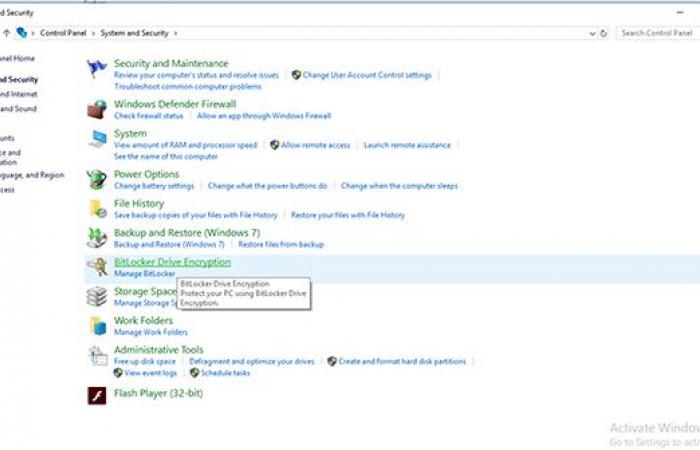Click the System computer monitor icon

(x=97, y=139)
